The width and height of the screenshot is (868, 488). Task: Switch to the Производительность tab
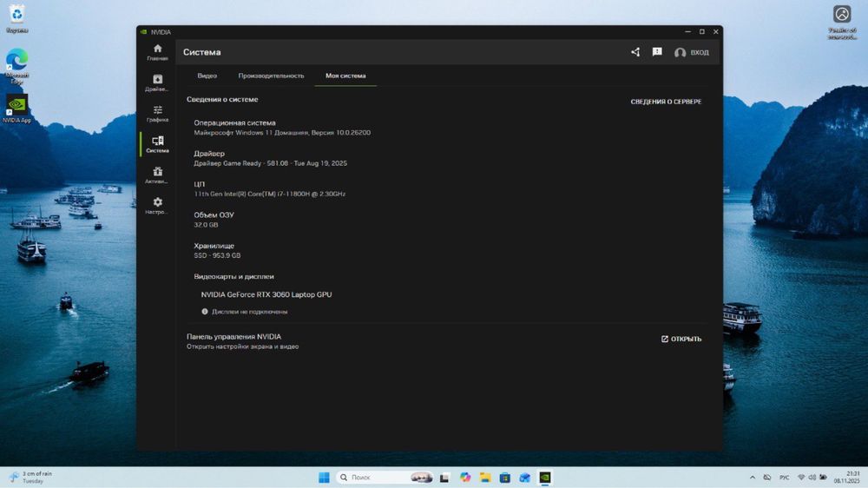(x=271, y=76)
